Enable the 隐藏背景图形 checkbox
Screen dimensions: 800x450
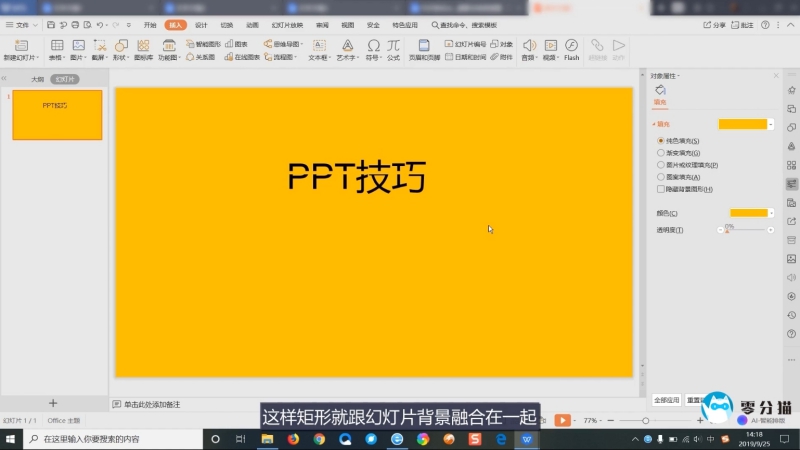pyautogui.click(x=661, y=189)
